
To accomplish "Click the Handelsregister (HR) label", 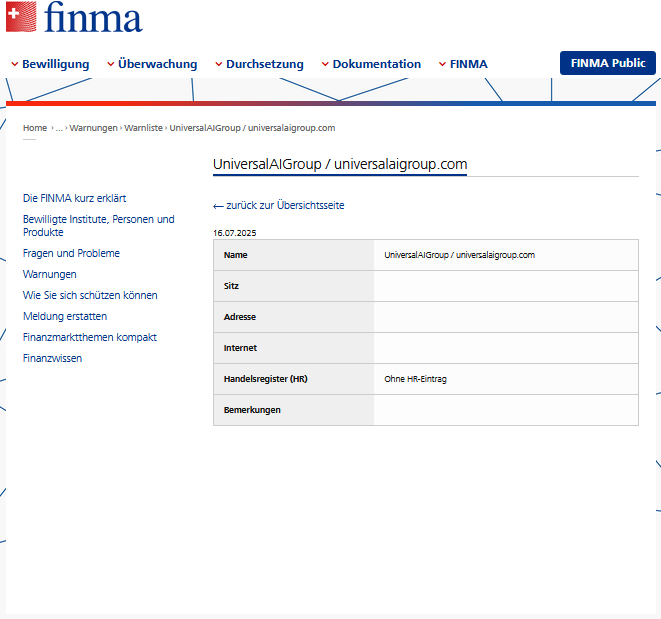I will pos(266,379).
